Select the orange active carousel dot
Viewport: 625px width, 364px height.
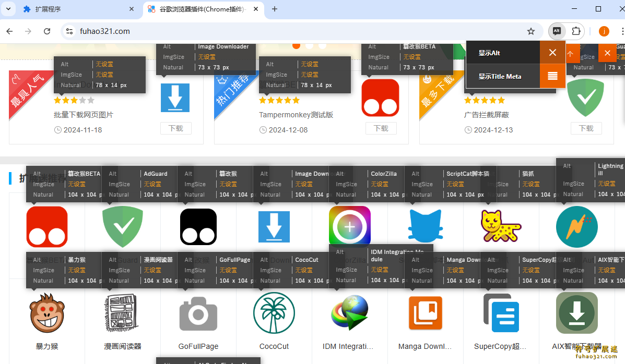coord(296,46)
